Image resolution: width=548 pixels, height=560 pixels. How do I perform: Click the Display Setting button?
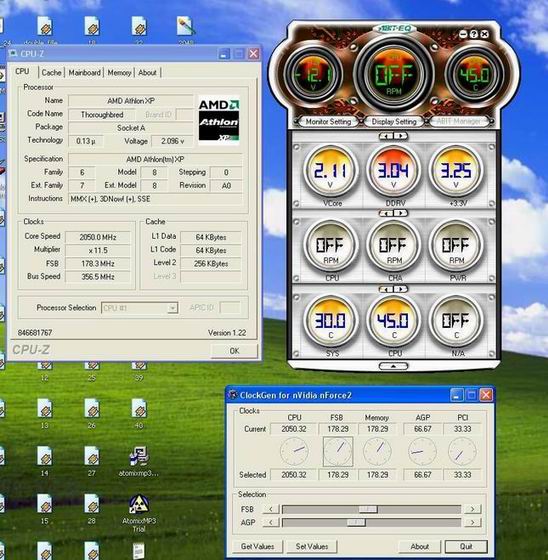[394, 122]
